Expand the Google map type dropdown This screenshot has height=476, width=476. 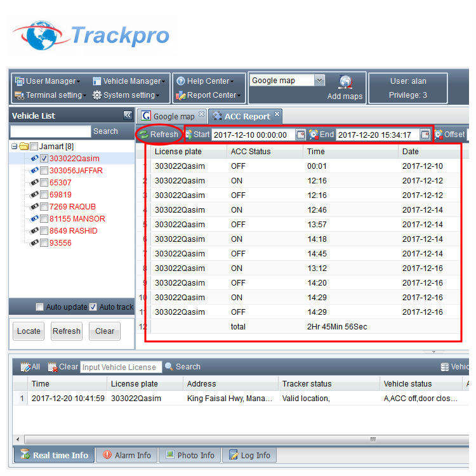319,81
